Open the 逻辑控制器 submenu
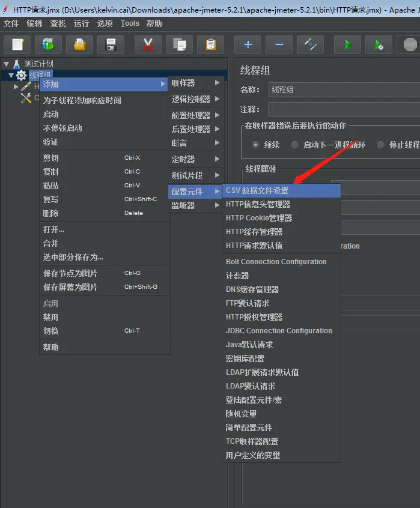The image size is (420, 508). click(196, 99)
